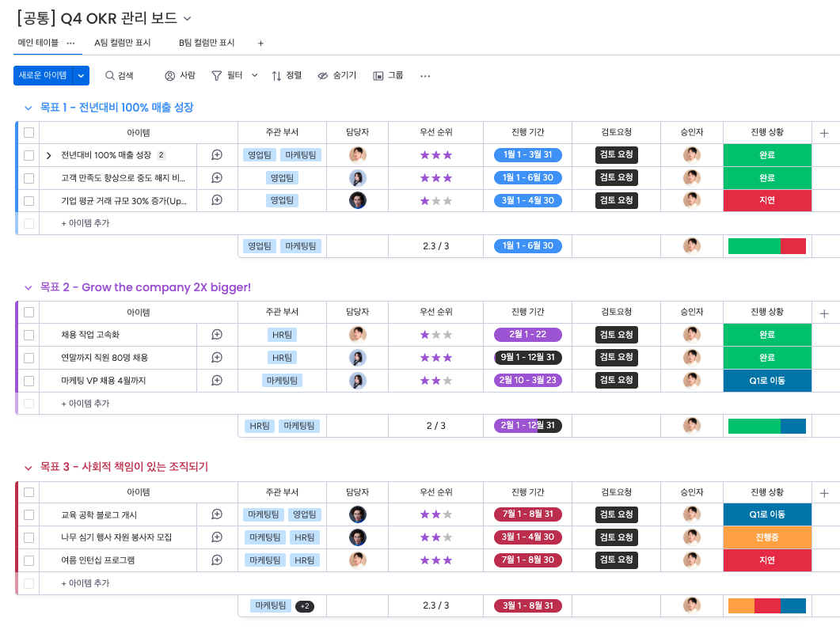Click the orange 진행중 status cell
The height and width of the screenshot is (630, 840).
pyautogui.click(x=767, y=537)
